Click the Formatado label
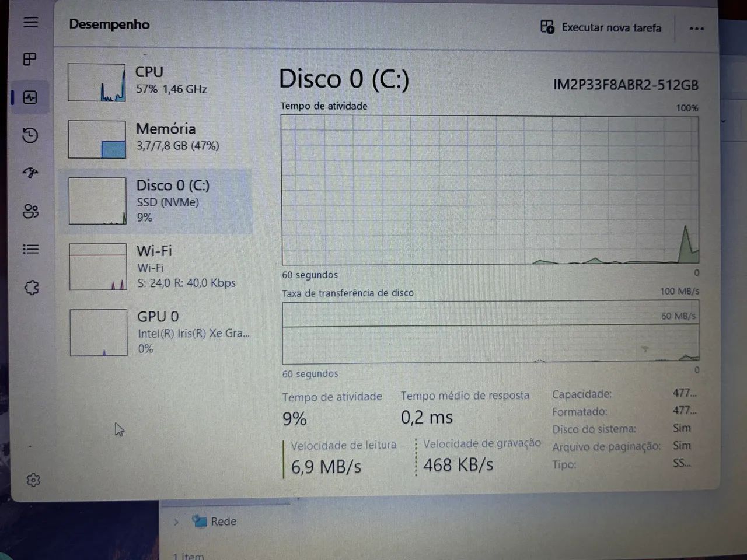The height and width of the screenshot is (560, 747). (580, 412)
